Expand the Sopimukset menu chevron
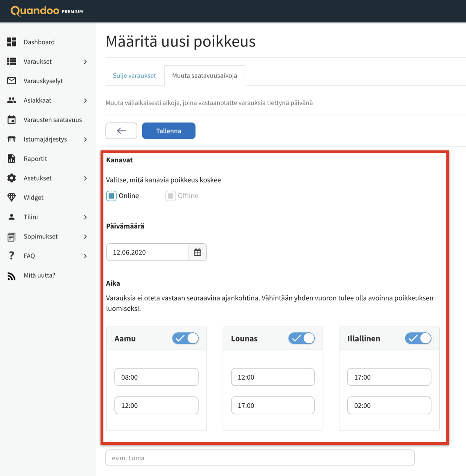The width and height of the screenshot is (466, 476). 85,237
